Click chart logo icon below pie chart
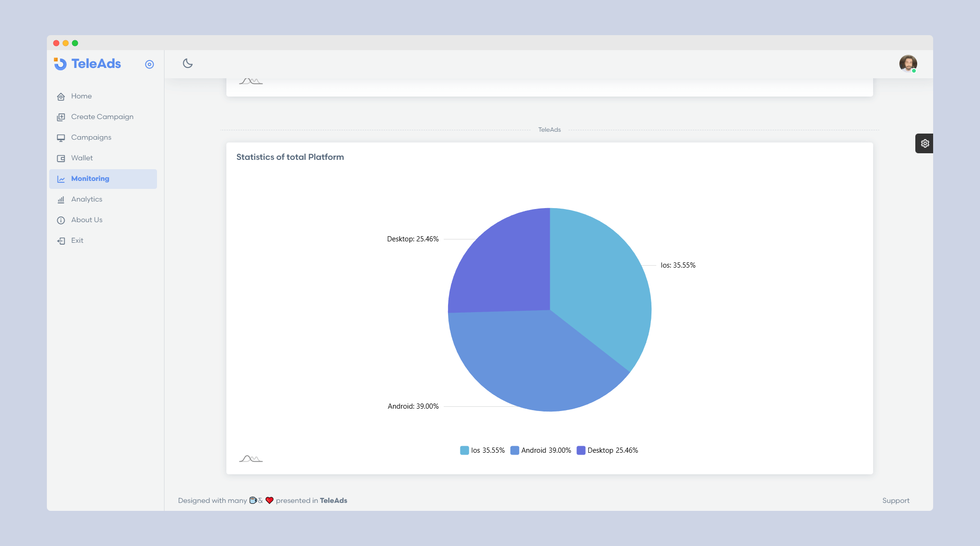The image size is (980, 546). pos(251,459)
